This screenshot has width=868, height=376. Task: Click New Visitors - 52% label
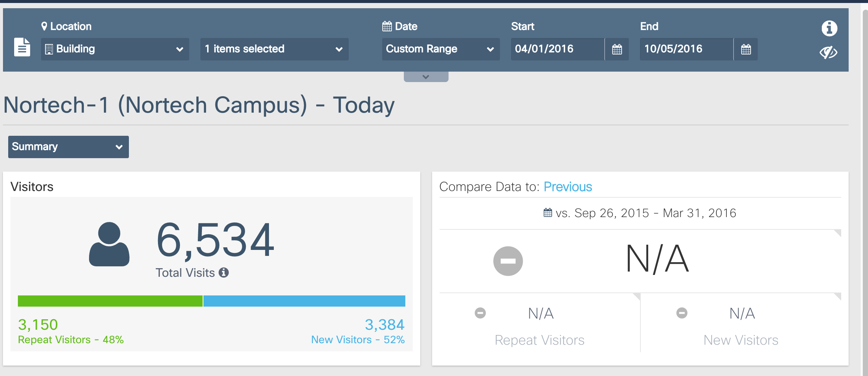pos(358,340)
